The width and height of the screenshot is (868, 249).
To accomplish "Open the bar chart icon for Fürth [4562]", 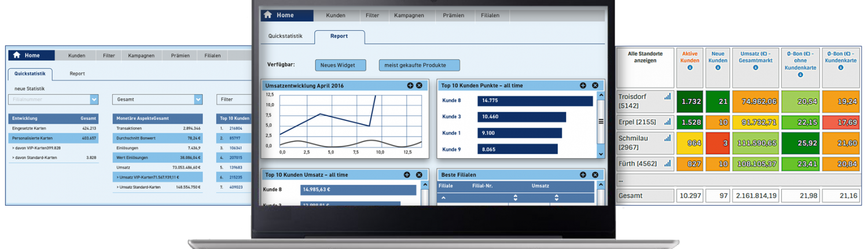I will pos(668,164).
